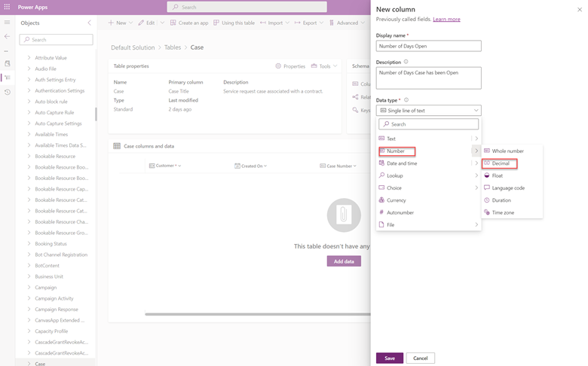Close the New column panel
Screen dimensions: 588x366
click(x=579, y=10)
